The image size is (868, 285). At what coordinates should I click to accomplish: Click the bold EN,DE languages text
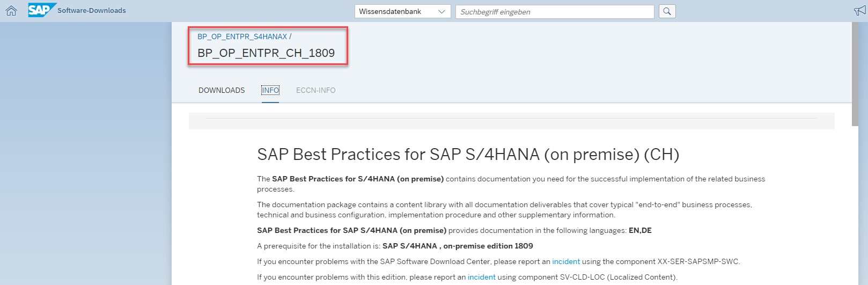[640, 230]
